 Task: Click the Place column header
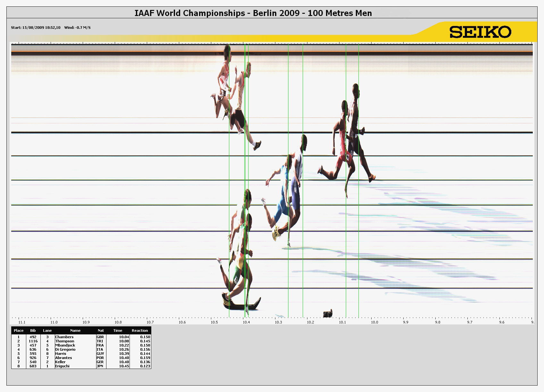coord(19,331)
